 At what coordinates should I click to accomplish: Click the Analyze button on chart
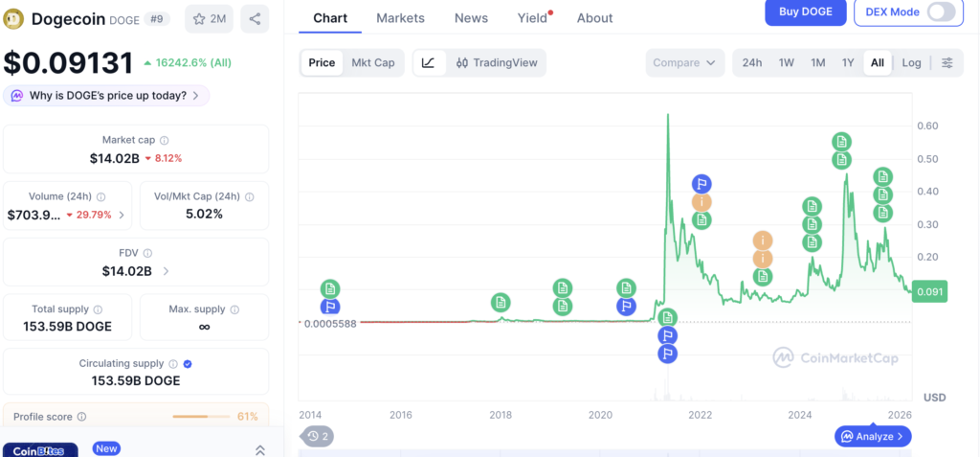tap(872, 437)
